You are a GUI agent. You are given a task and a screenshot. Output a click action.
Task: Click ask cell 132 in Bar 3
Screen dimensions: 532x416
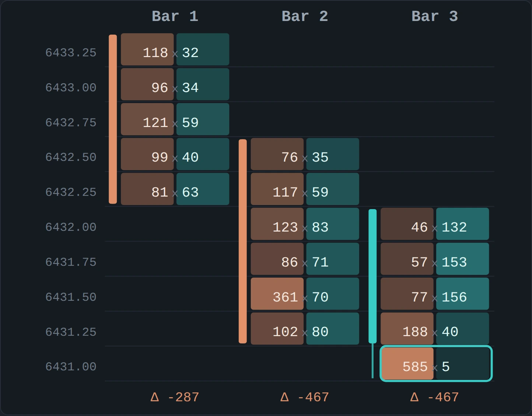click(x=463, y=224)
